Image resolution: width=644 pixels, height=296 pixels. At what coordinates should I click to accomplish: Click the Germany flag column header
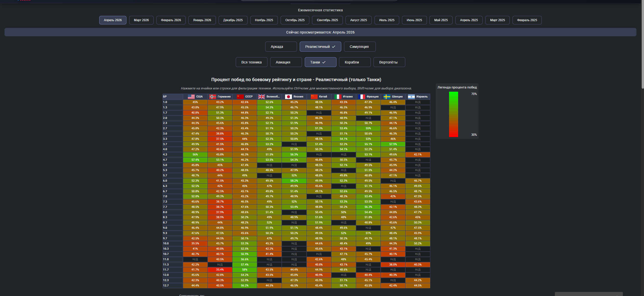point(220,96)
